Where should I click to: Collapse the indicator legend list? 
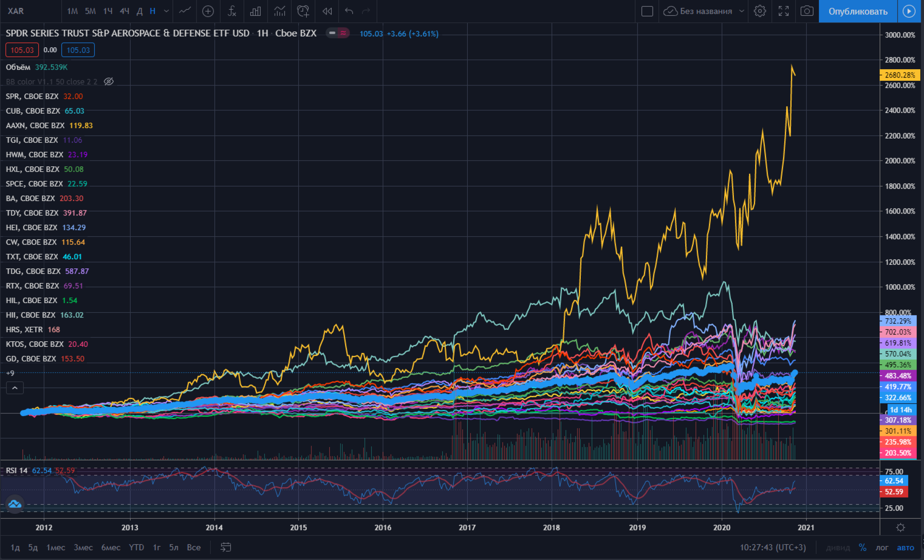click(x=15, y=388)
